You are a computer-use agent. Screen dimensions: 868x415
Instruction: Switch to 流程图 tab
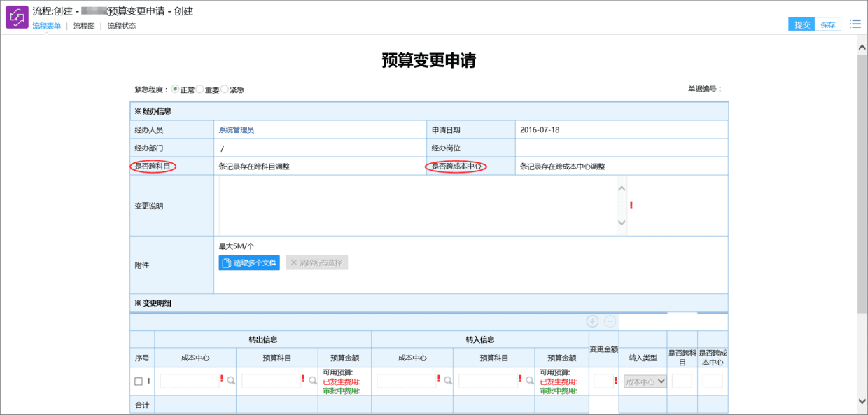84,26
